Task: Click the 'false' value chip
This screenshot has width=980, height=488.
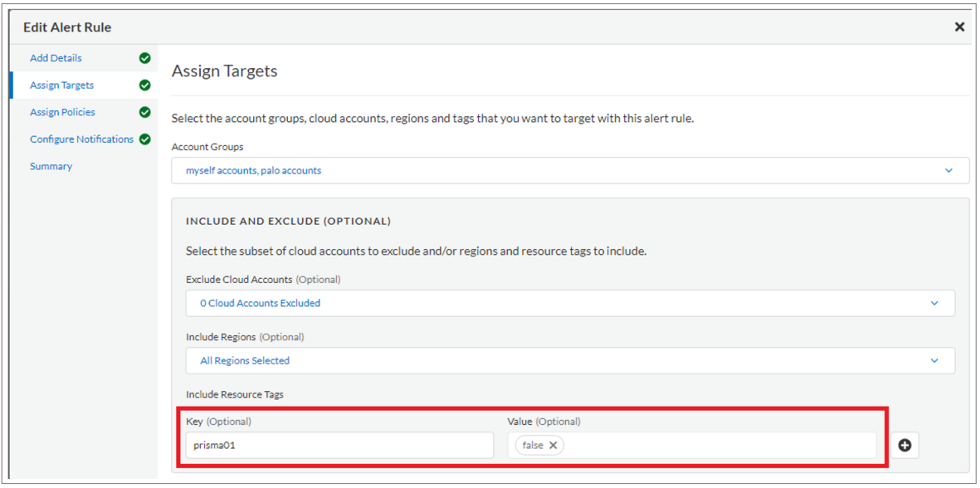Action: (533, 446)
